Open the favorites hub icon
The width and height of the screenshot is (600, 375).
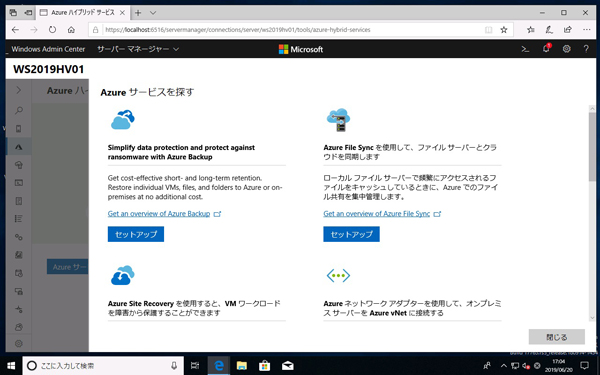click(x=530, y=30)
